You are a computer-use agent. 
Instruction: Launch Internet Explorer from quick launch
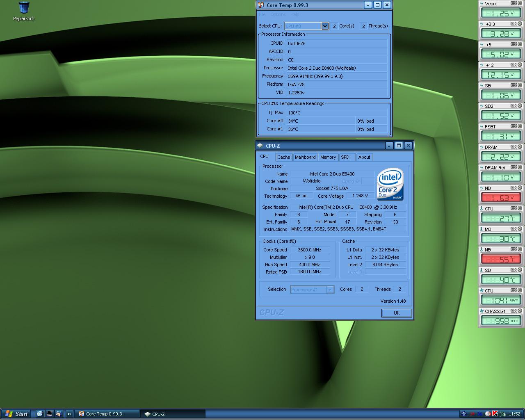tap(40, 413)
